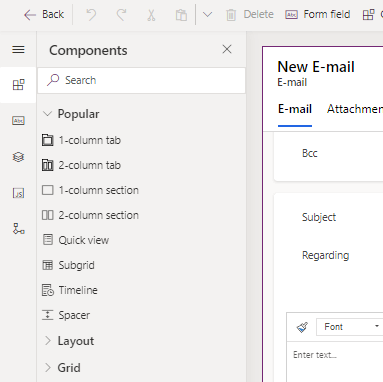Open the Font dropdown
The width and height of the screenshot is (383, 382).
coord(350,327)
